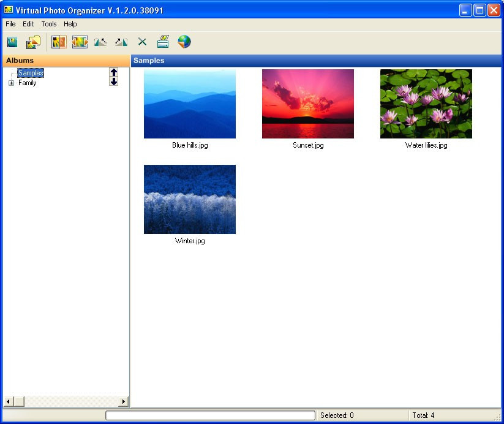Image resolution: width=504 pixels, height=424 pixels.
Task: Click the Water lilies.jpg file name
Action: click(x=426, y=145)
